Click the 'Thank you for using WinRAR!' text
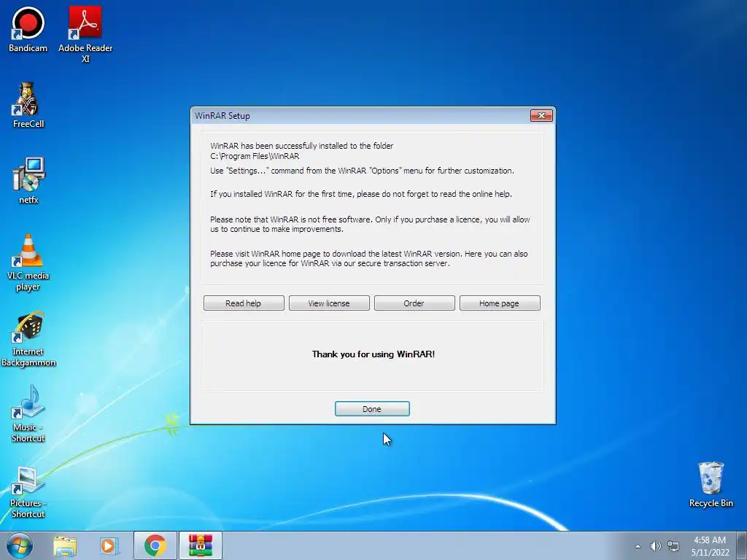 373,354
